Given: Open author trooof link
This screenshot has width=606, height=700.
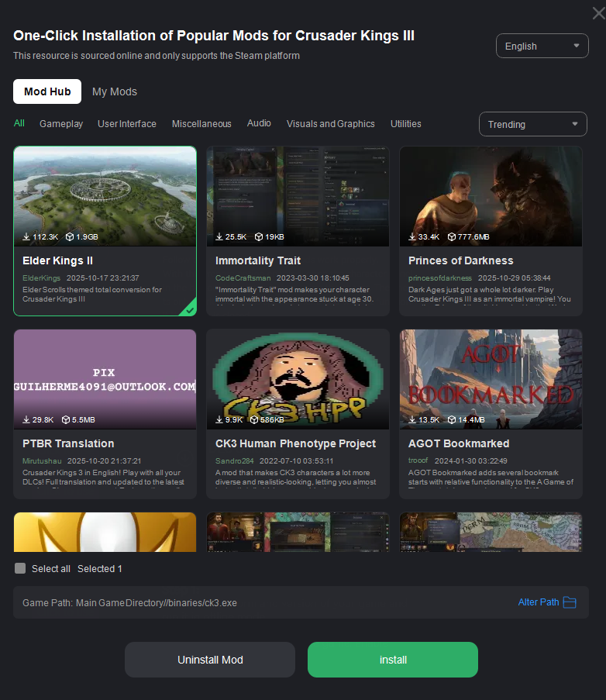Looking at the screenshot, I should click(x=418, y=460).
